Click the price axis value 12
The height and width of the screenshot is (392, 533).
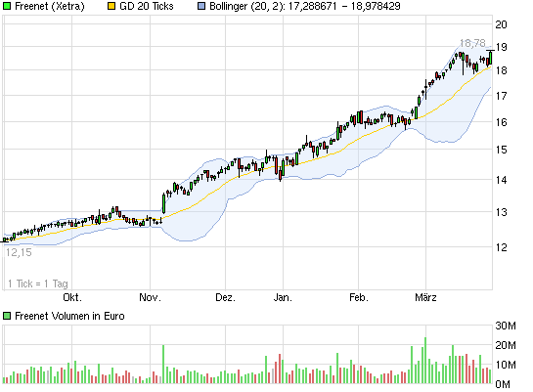point(501,247)
